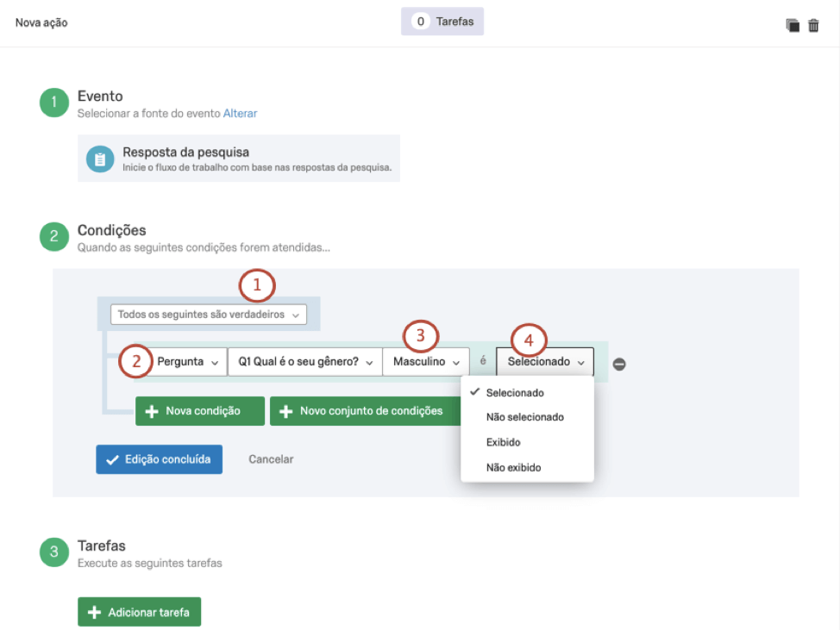Click the 'Nova condição' button
The height and width of the screenshot is (630, 840).
pos(200,411)
